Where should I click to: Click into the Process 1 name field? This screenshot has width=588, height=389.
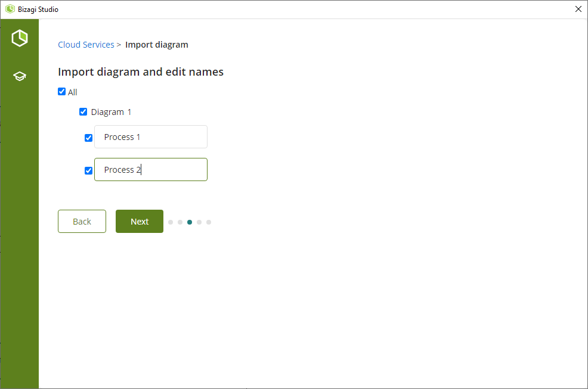click(151, 137)
